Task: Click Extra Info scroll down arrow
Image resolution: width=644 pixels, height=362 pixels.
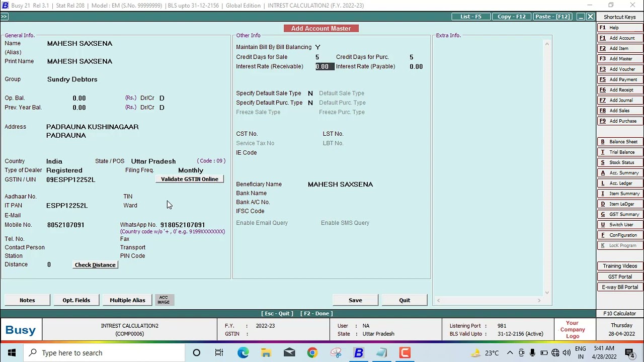Action: [x=547, y=293]
